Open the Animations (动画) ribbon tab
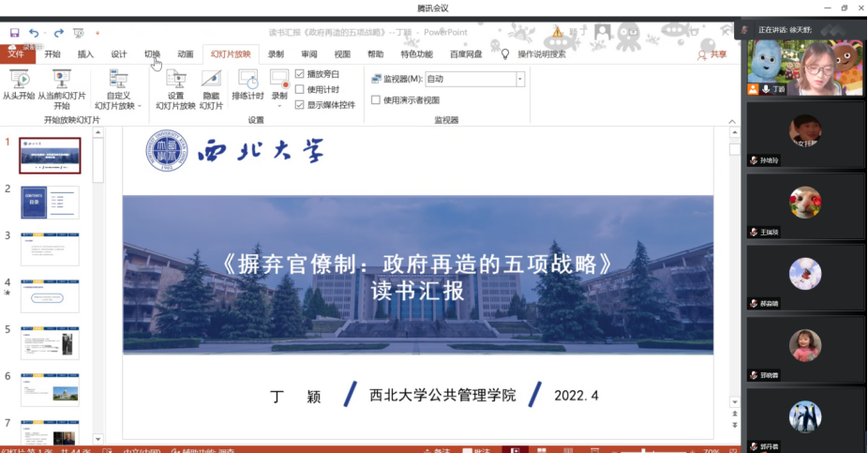Image resolution: width=868 pixels, height=453 pixels. tap(186, 54)
